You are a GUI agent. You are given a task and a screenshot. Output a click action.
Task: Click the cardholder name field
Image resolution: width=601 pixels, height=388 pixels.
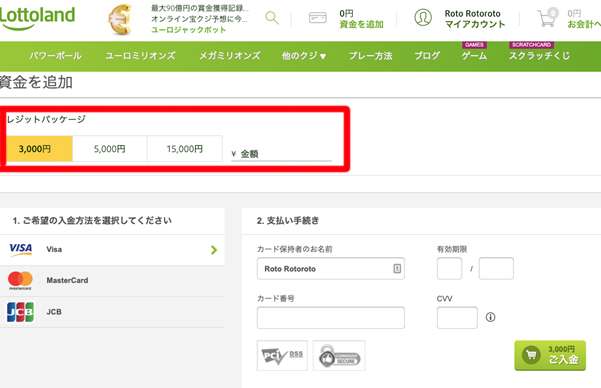331,268
